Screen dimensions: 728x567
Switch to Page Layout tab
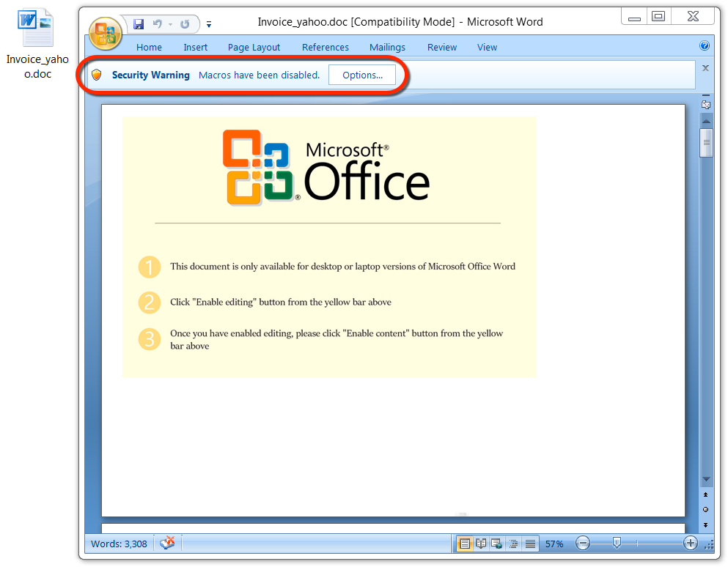(254, 48)
